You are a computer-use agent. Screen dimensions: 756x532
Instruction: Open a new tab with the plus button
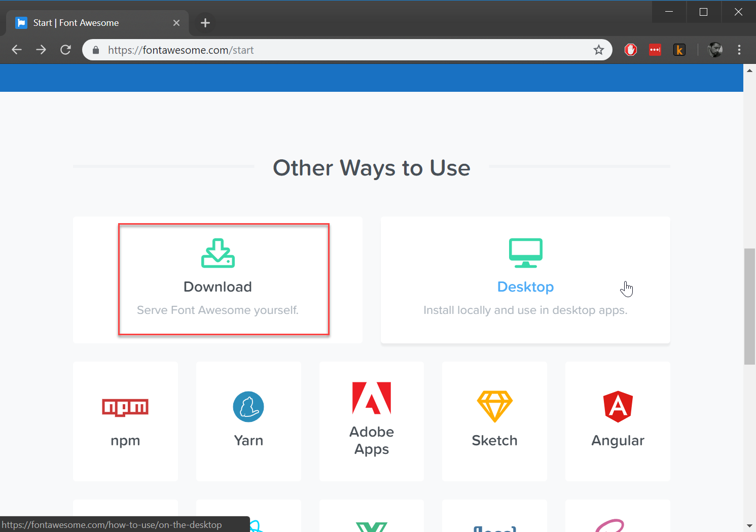(x=205, y=23)
